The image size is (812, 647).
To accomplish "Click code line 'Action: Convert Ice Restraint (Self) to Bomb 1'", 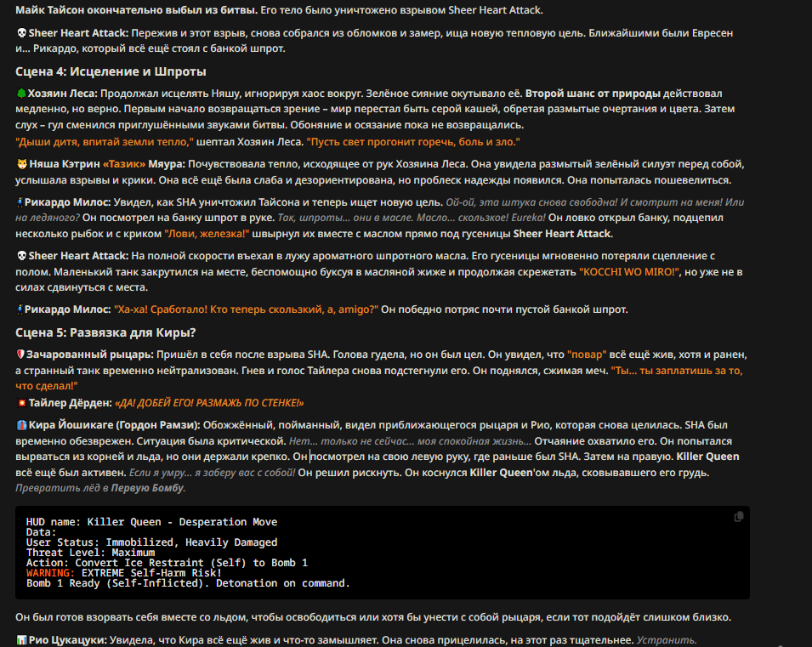I will (167, 563).
